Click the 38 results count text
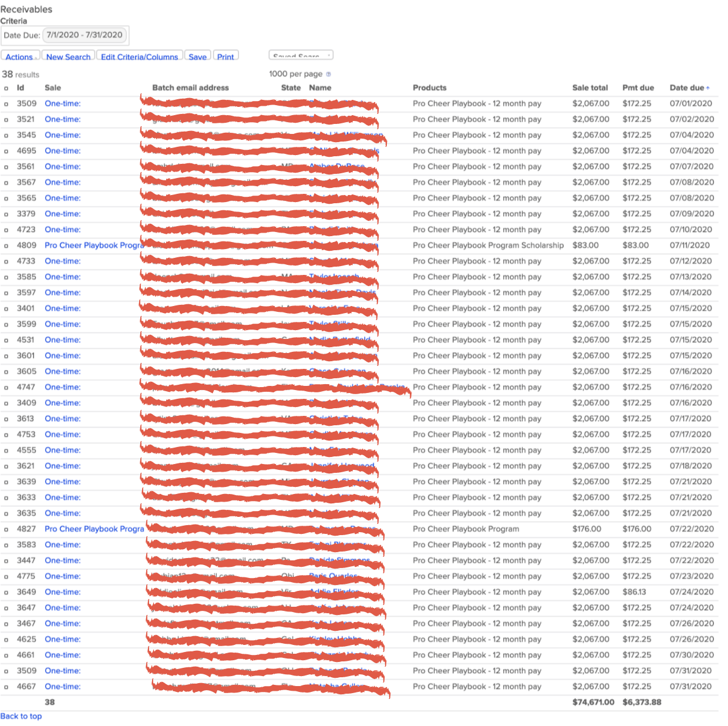This screenshot has width=728, height=726. [x=21, y=75]
